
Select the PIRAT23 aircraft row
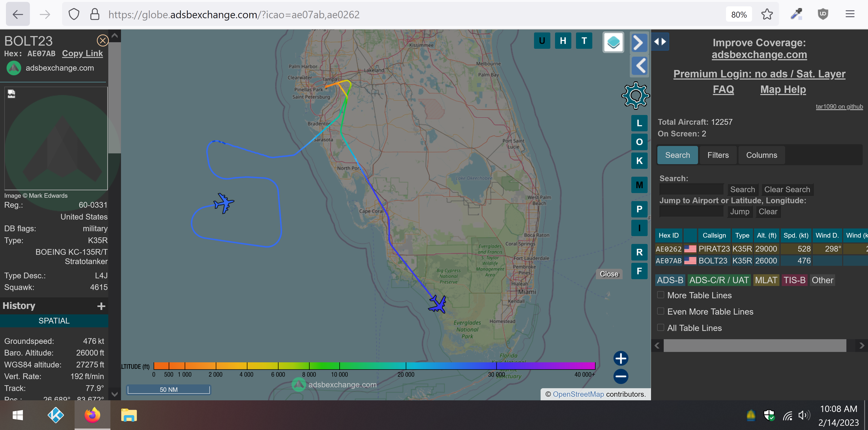(762, 249)
